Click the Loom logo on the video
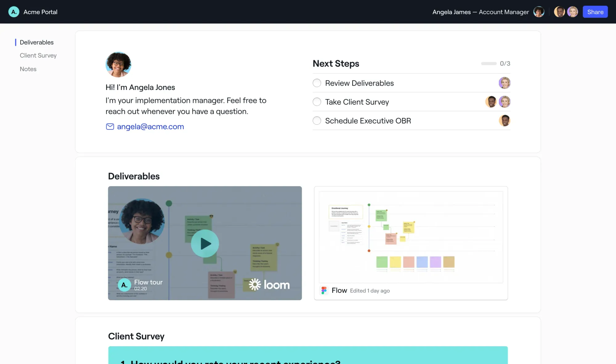This screenshot has width=616, height=364. 269,285
